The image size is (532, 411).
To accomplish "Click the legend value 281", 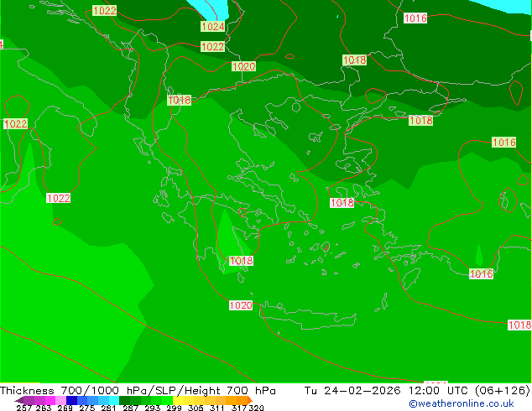I will click(x=108, y=408).
